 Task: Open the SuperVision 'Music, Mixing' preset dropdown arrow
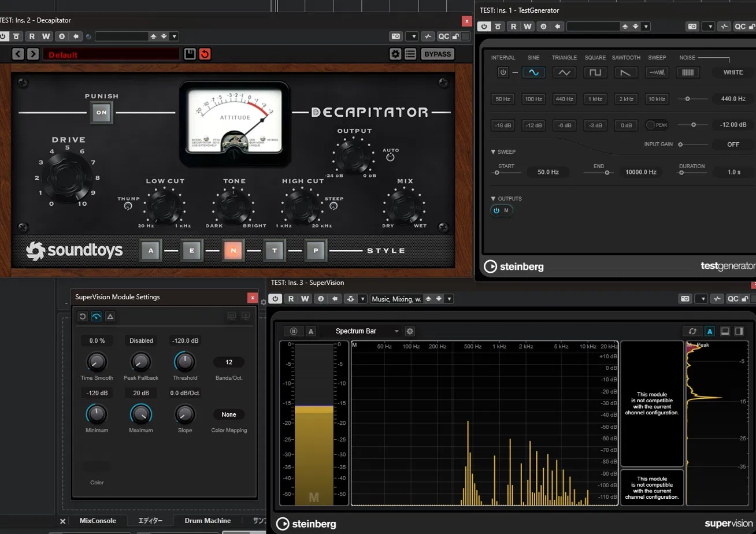tap(449, 299)
